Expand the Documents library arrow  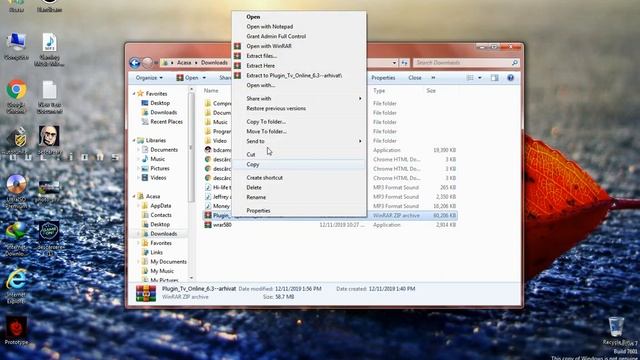click(138, 150)
